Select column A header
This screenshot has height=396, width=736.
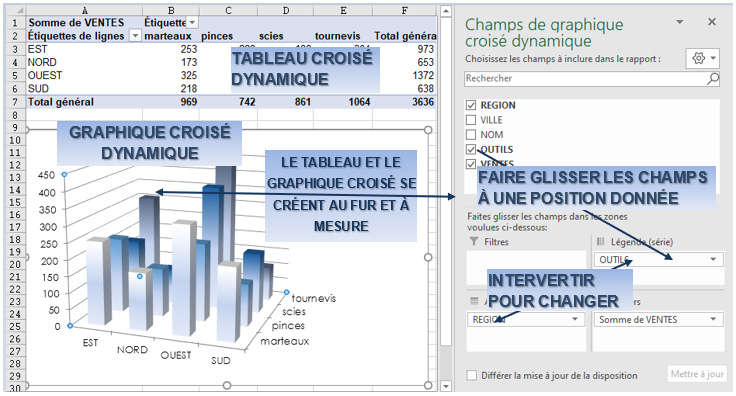pos(84,10)
